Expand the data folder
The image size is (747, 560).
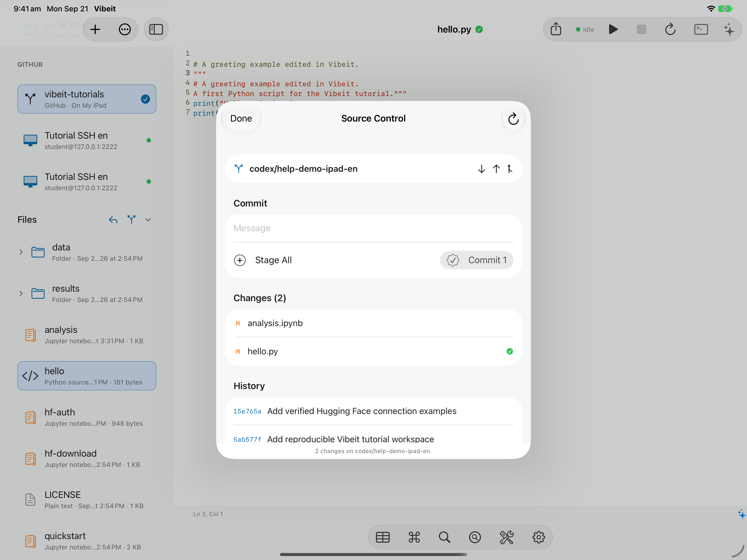pos(21,252)
